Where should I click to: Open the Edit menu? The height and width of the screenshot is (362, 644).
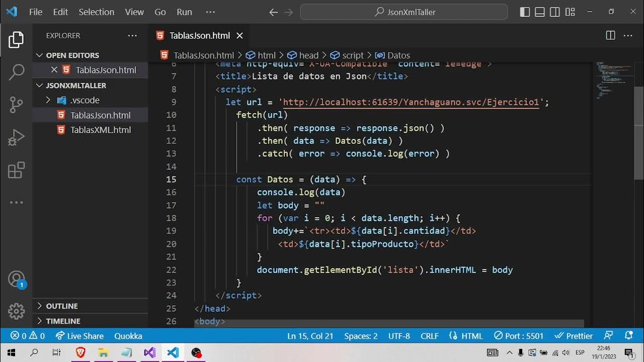click(x=60, y=12)
